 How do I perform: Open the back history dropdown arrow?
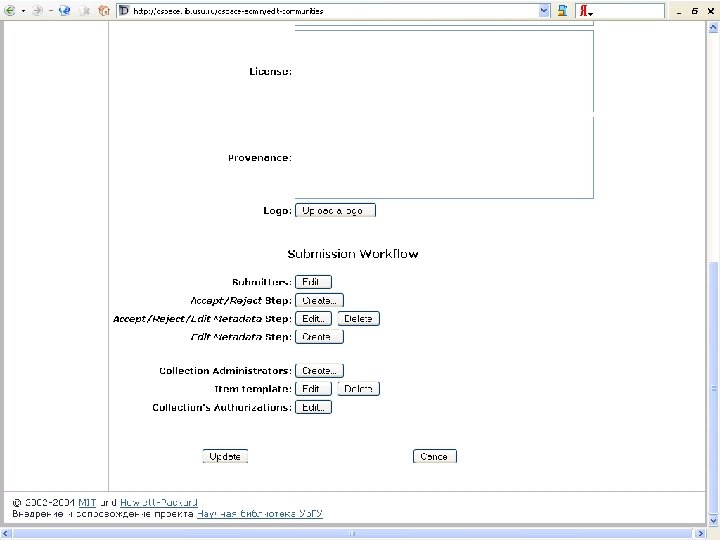click(23, 11)
